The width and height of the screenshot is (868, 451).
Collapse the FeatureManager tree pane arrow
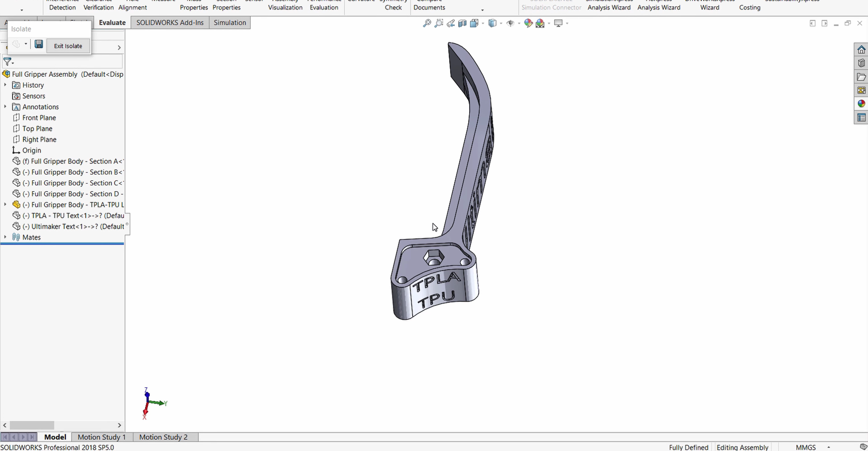pos(119,47)
